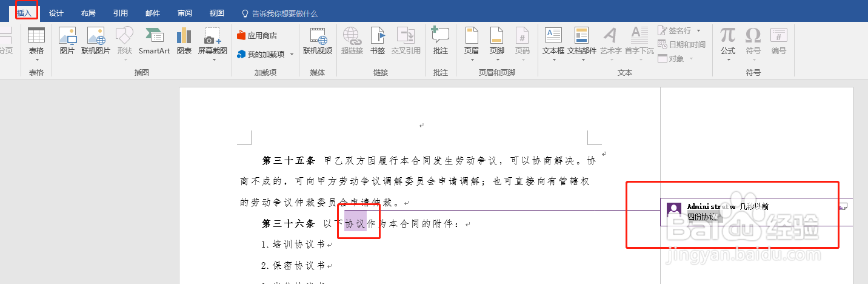The image size is (868, 284).
Task: Switch to the 插入 Insert tab
Action: point(25,13)
